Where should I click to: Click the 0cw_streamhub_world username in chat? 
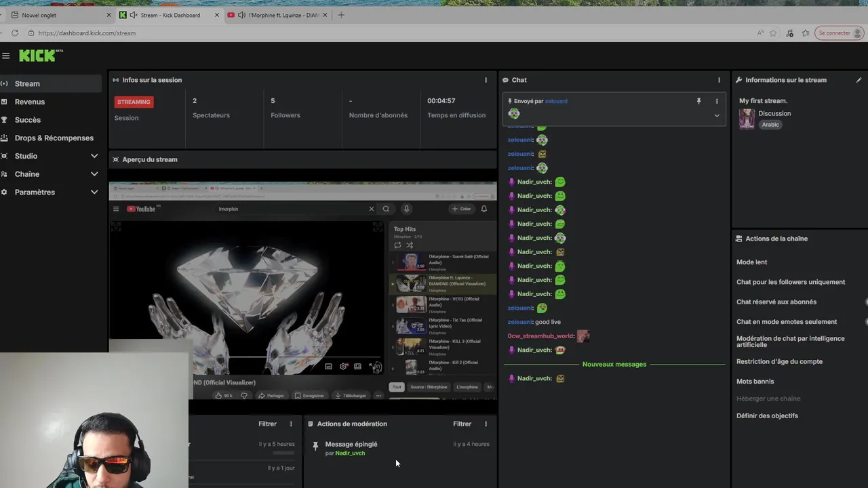pyautogui.click(x=540, y=336)
